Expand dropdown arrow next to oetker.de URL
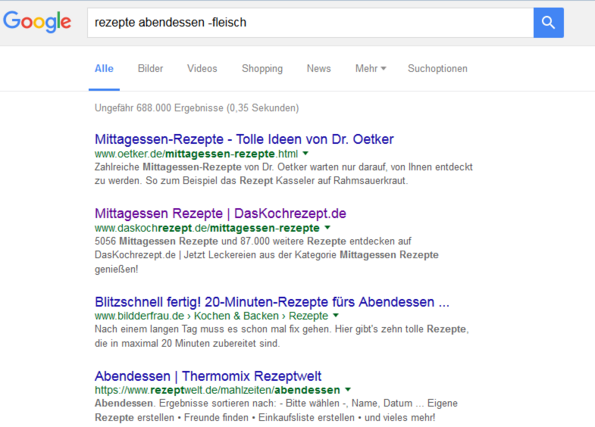 306,154
